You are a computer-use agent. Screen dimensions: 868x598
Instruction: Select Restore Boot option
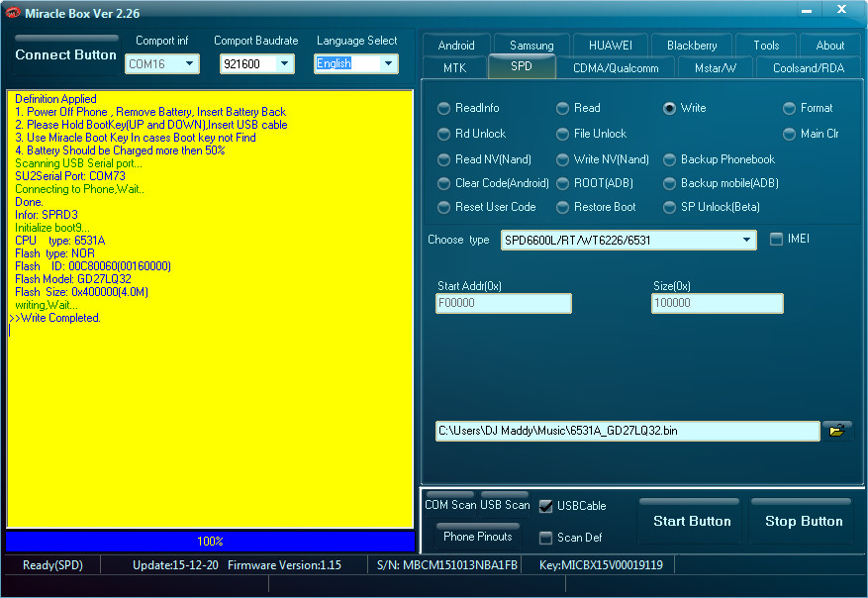click(596, 207)
